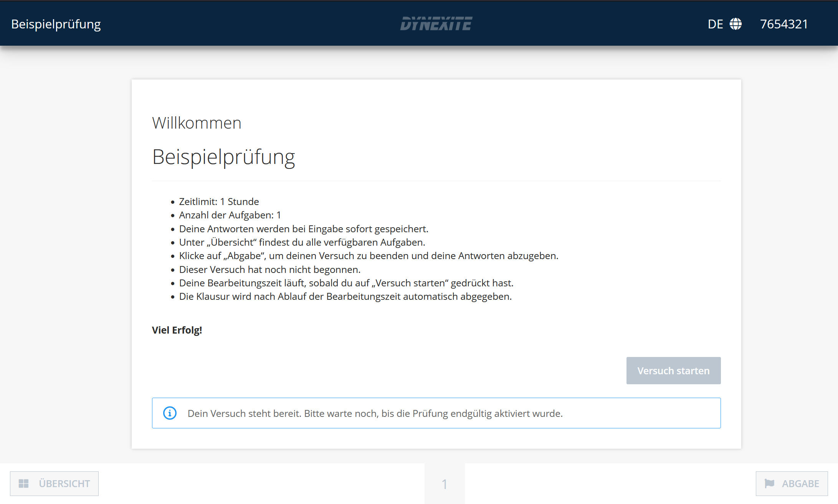Click the Versuch starten button

coord(673,370)
